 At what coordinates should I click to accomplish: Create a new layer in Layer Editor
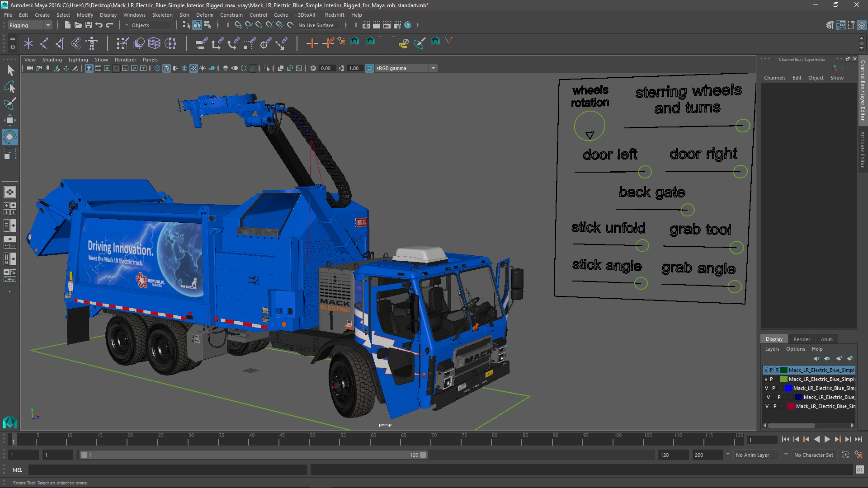(839, 358)
